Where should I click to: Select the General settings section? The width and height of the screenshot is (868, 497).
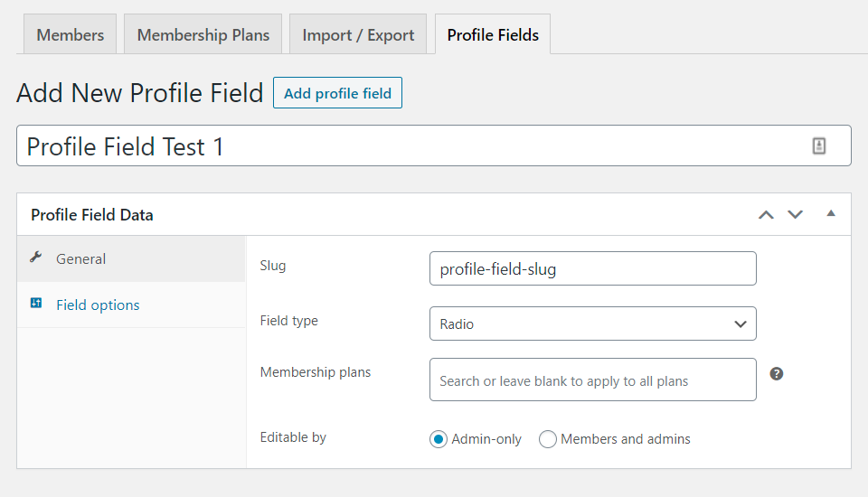coord(81,259)
